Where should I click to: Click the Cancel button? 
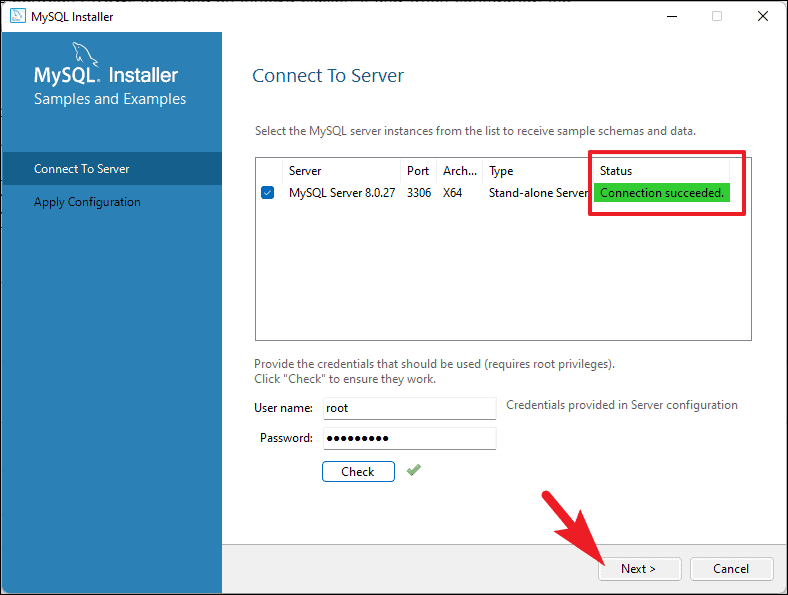(731, 569)
